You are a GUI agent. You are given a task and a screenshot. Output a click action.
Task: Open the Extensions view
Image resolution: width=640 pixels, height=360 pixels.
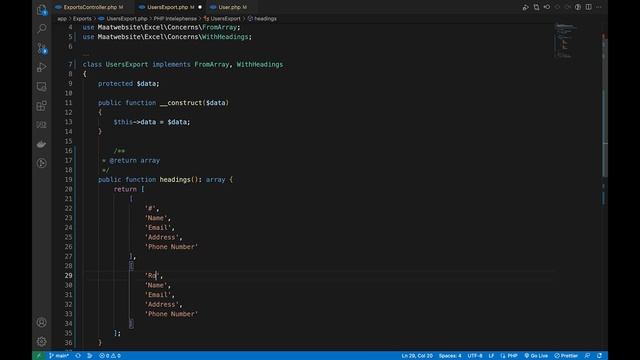pyautogui.click(x=42, y=106)
